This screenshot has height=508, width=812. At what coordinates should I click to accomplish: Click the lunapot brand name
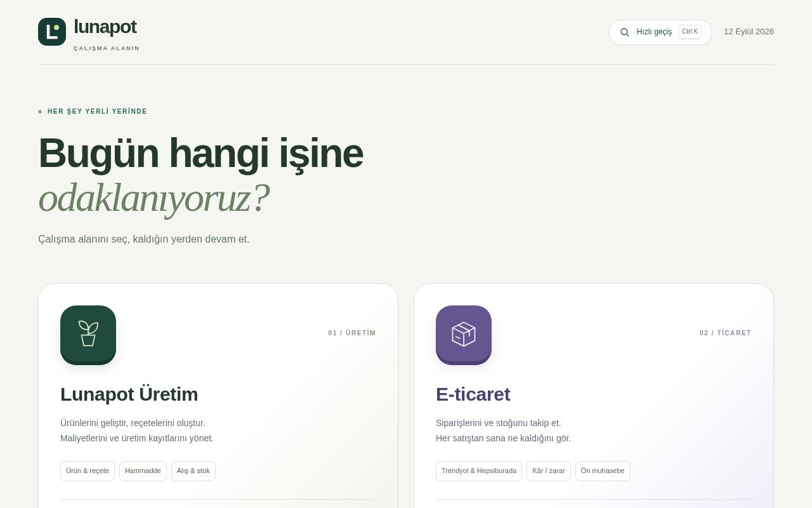tap(105, 27)
